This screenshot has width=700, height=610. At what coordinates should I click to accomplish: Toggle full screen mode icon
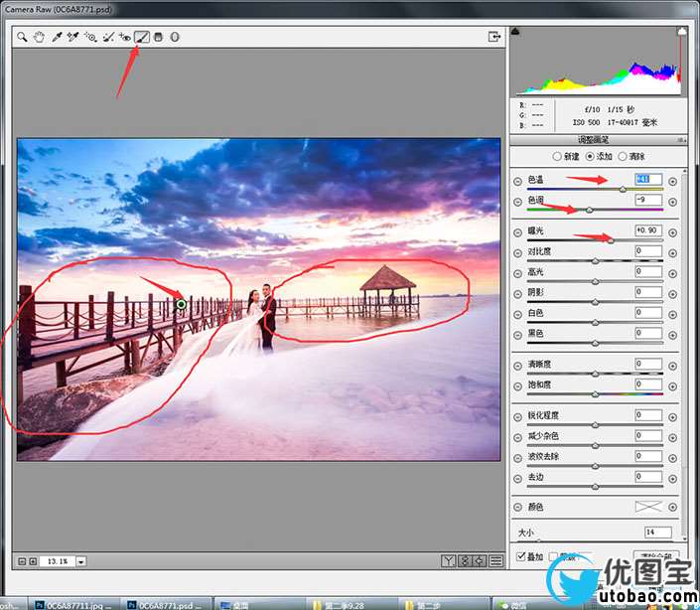pyautogui.click(x=493, y=37)
